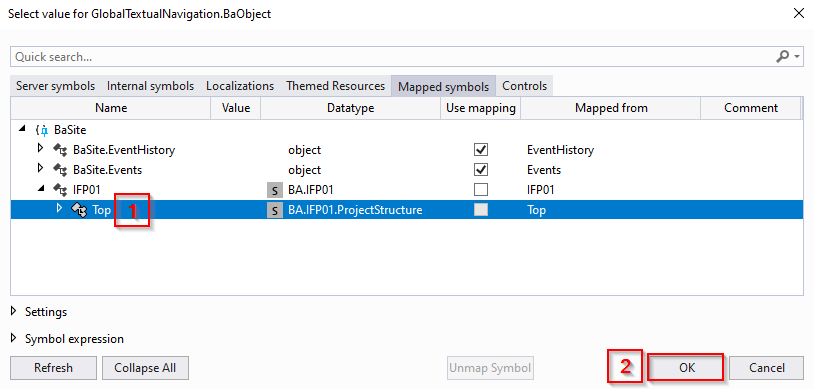The width and height of the screenshot is (814, 389).
Task: Switch to the Controls tab
Action: tap(524, 86)
